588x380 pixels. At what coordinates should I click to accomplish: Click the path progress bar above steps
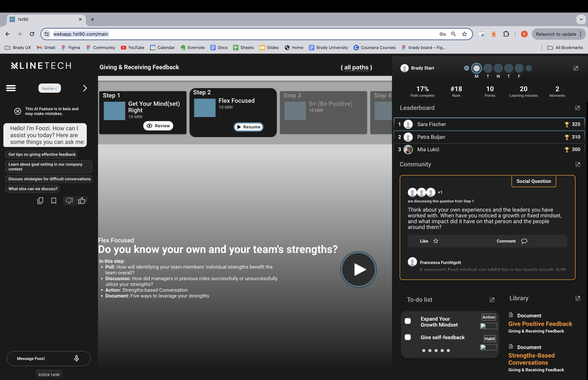(x=245, y=78)
